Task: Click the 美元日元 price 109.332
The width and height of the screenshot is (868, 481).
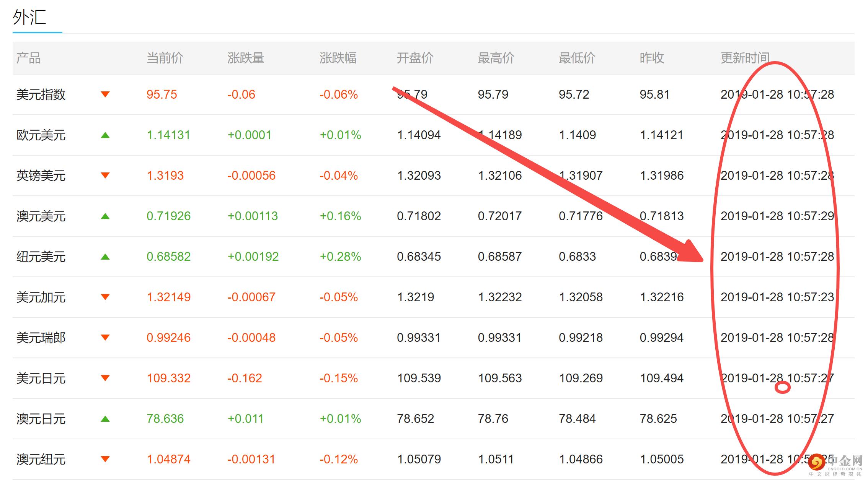Action: tap(168, 378)
